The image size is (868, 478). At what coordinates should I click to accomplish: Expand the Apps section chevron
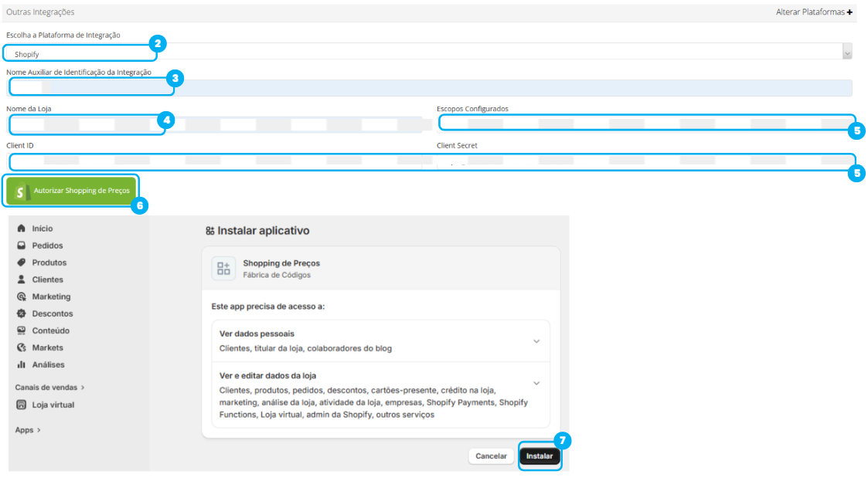click(39, 430)
